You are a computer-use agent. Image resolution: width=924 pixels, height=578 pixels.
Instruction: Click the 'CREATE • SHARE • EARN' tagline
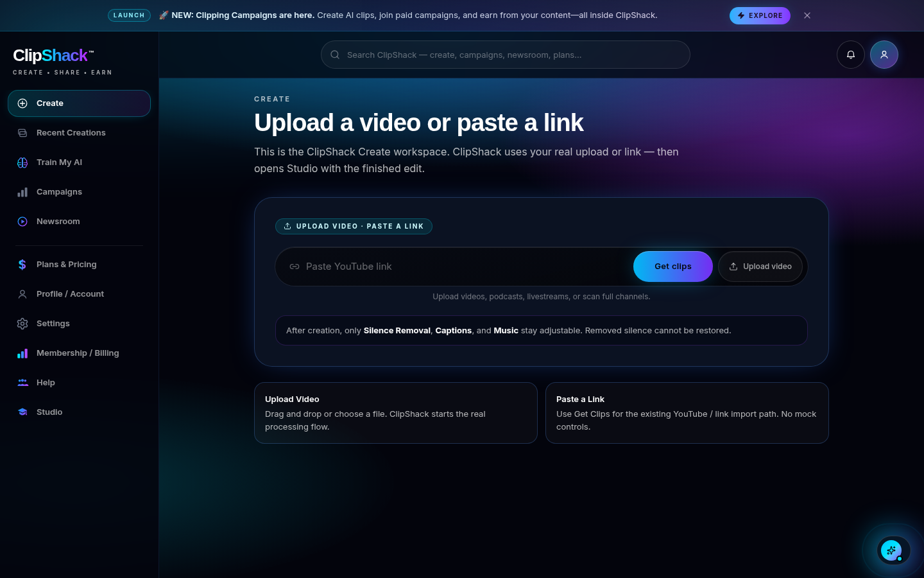[62, 73]
